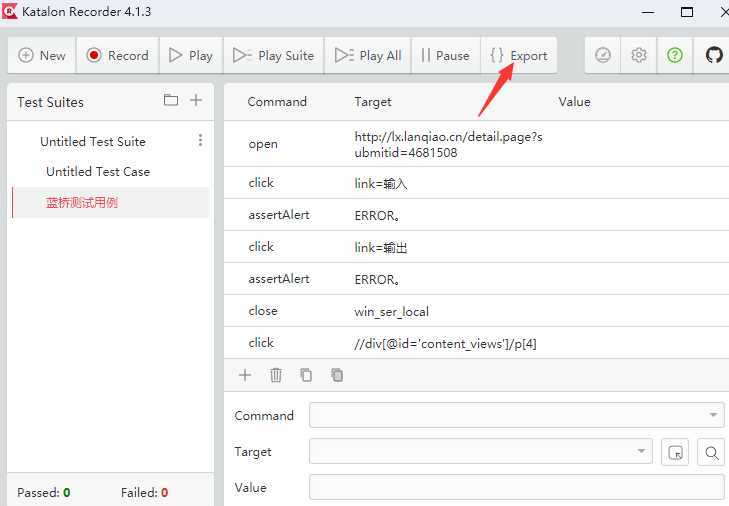This screenshot has width=729, height=506.
Task: Click the Target column header
Action: point(373,102)
